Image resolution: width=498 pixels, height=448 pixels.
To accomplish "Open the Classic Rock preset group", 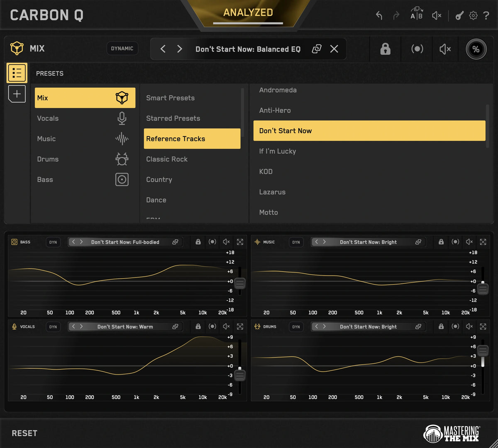I will point(192,159).
